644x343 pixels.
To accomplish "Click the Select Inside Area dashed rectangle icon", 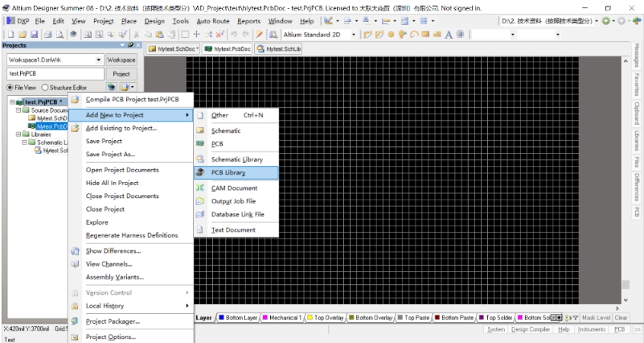I will point(185,35).
